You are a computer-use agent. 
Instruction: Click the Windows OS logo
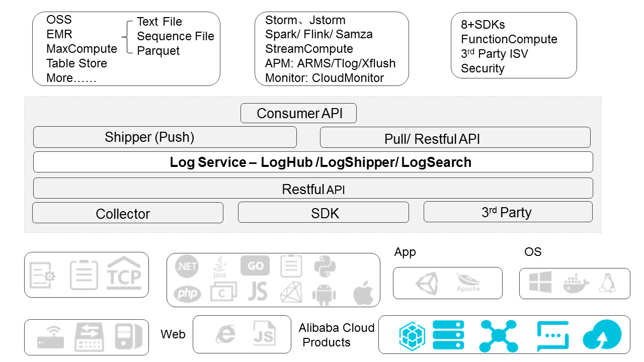(540, 283)
